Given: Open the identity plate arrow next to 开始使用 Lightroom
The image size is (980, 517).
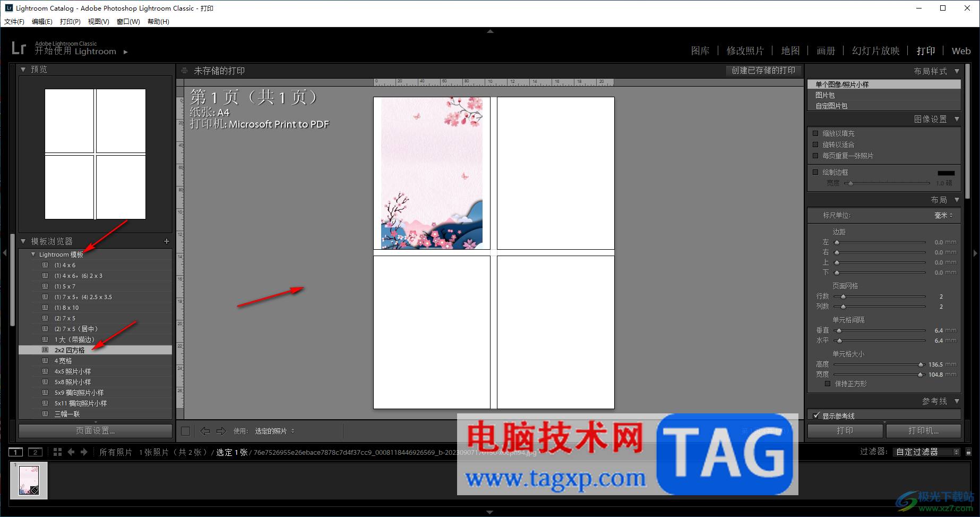Looking at the screenshot, I should coord(126,52).
